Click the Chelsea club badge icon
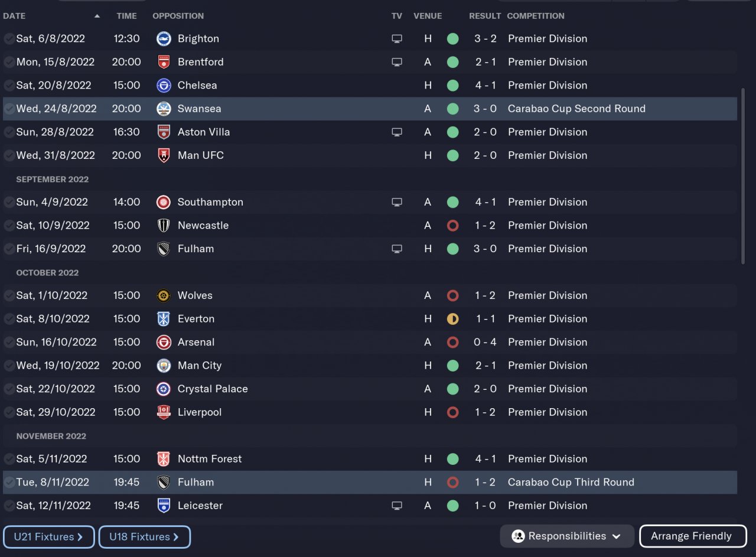 [164, 86]
